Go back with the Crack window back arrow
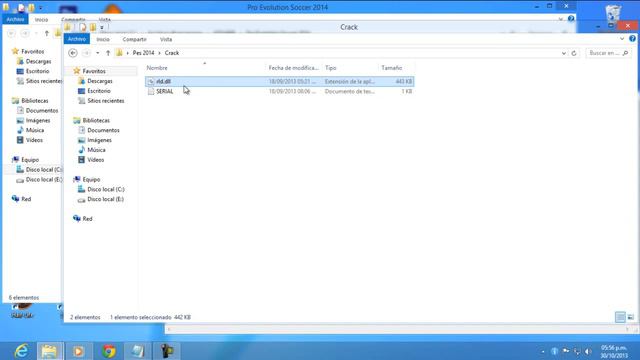 pyautogui.click(x=73, y=53)
